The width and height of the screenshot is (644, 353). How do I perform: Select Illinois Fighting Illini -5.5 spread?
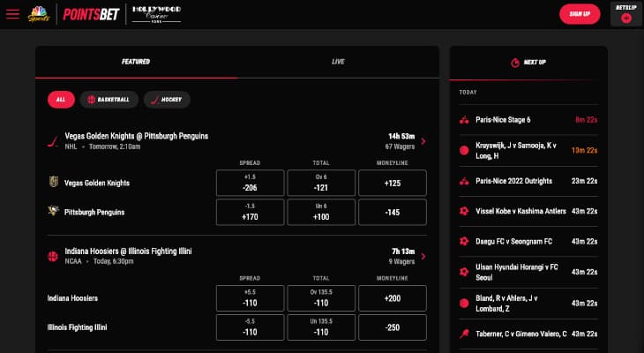[x=251, y=327]
